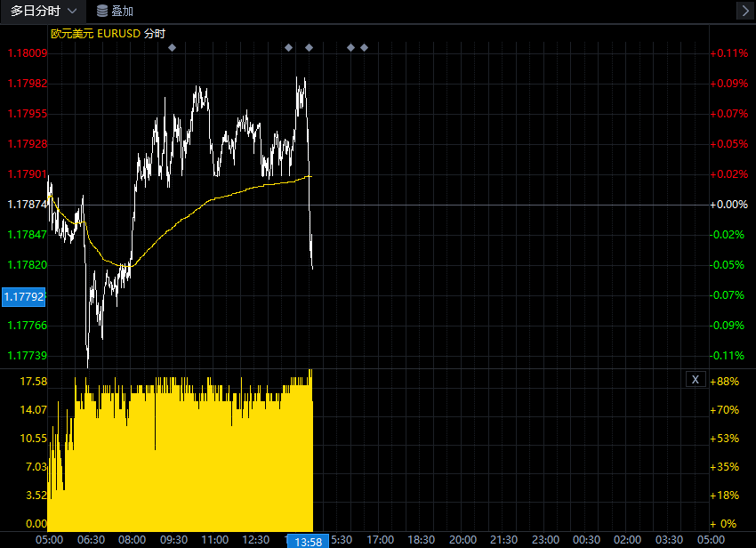The image size is (756, 548).
Task: Close the volume panel with X
Action: (x=696, y=380)
